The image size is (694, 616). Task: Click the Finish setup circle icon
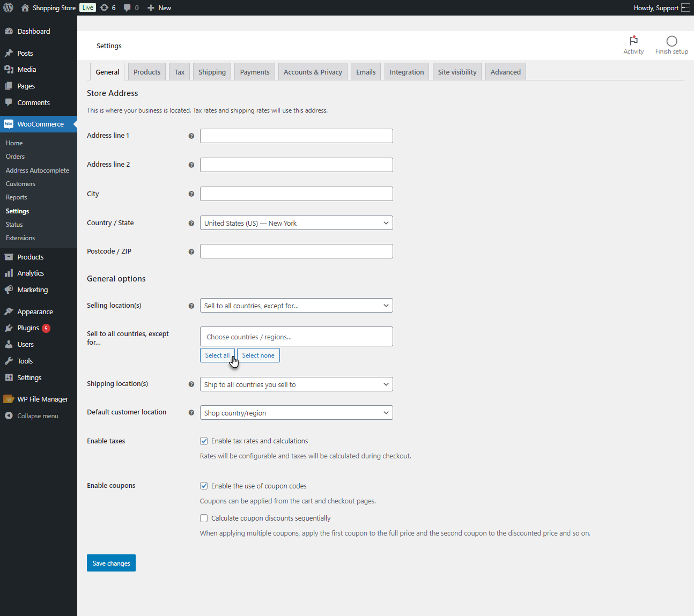(671, 41)
